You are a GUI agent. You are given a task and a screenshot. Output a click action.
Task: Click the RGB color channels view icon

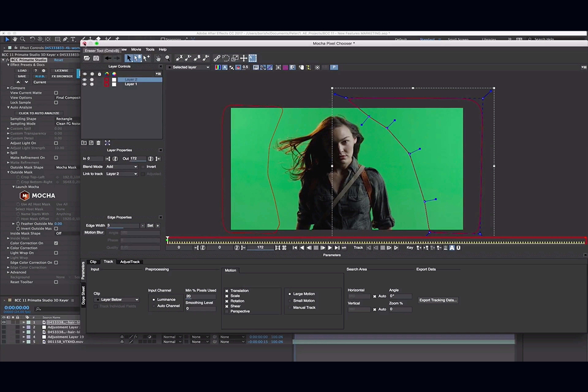[x=219, y=67]
